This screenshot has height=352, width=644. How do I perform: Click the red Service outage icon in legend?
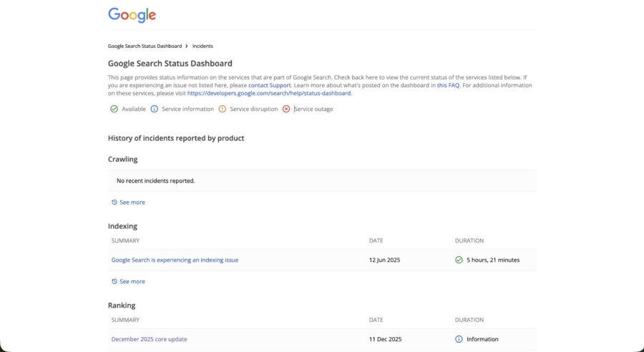coord(286,109)
